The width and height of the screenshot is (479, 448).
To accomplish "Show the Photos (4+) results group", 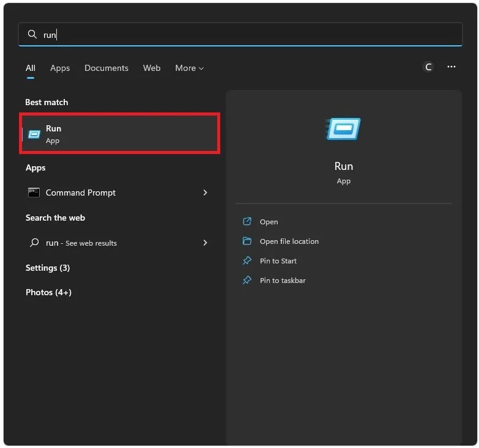I will (x=48, y=292).
